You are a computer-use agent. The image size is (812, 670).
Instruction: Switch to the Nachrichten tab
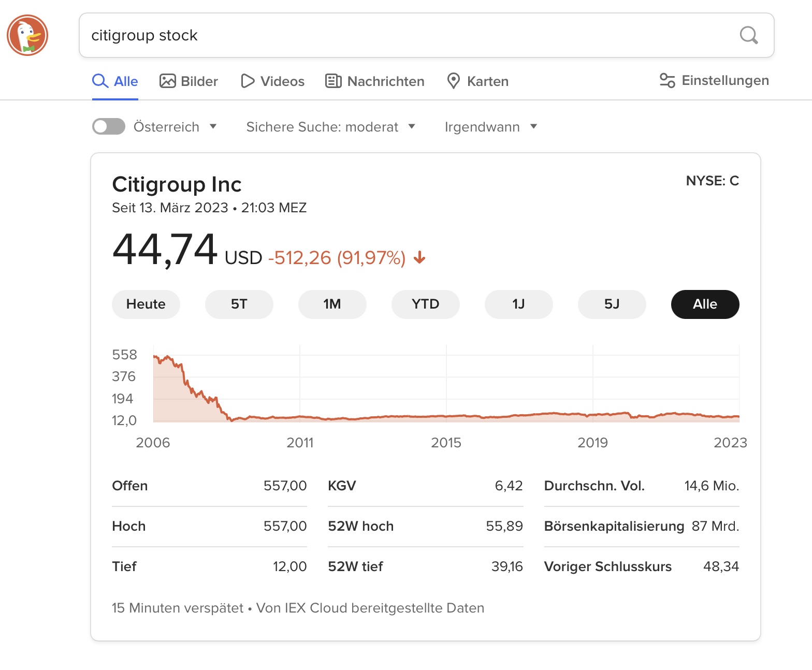coord(375,81)
